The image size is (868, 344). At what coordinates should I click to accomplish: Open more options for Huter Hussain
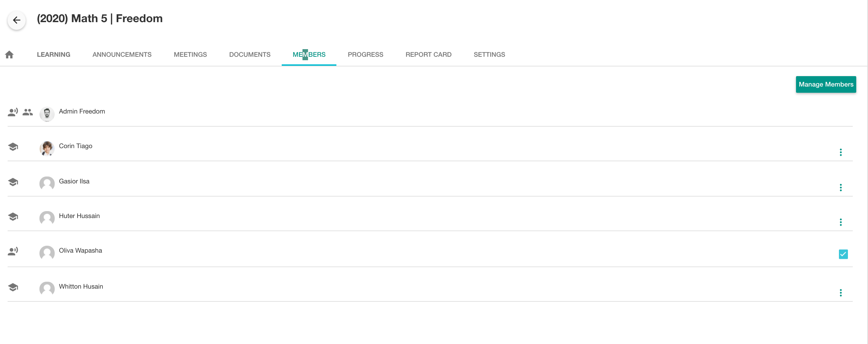click(841, 222)
